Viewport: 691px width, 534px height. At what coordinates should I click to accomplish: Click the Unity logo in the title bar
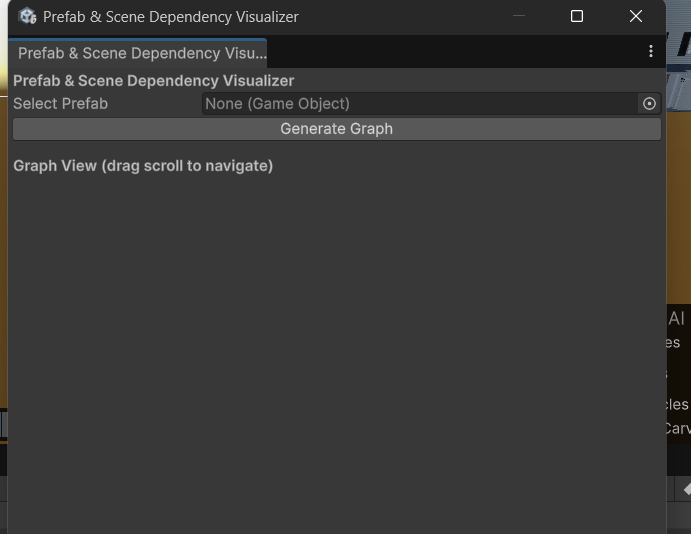[x=27, y=16]
